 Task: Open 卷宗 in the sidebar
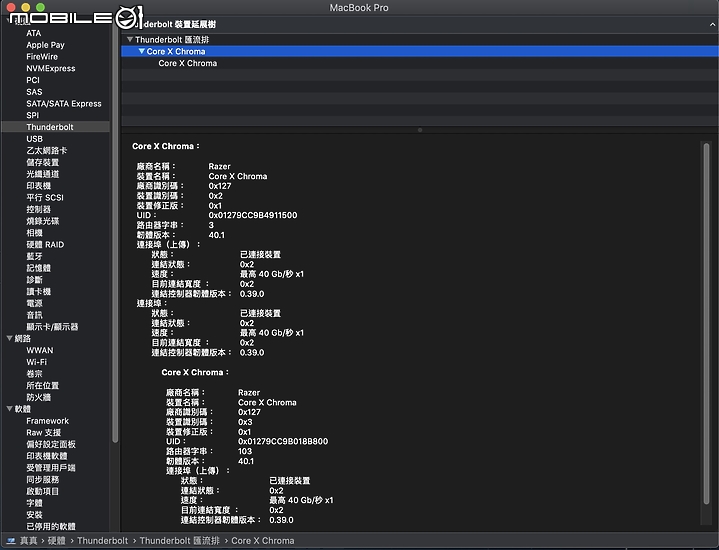(34, 374)
